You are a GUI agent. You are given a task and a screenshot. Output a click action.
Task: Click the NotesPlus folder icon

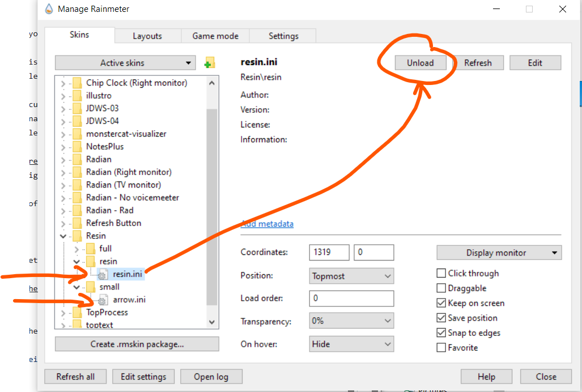tap(77, 147)
